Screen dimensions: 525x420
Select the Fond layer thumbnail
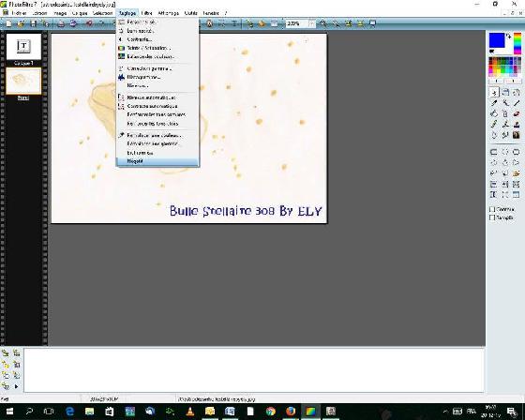(23, 81)
